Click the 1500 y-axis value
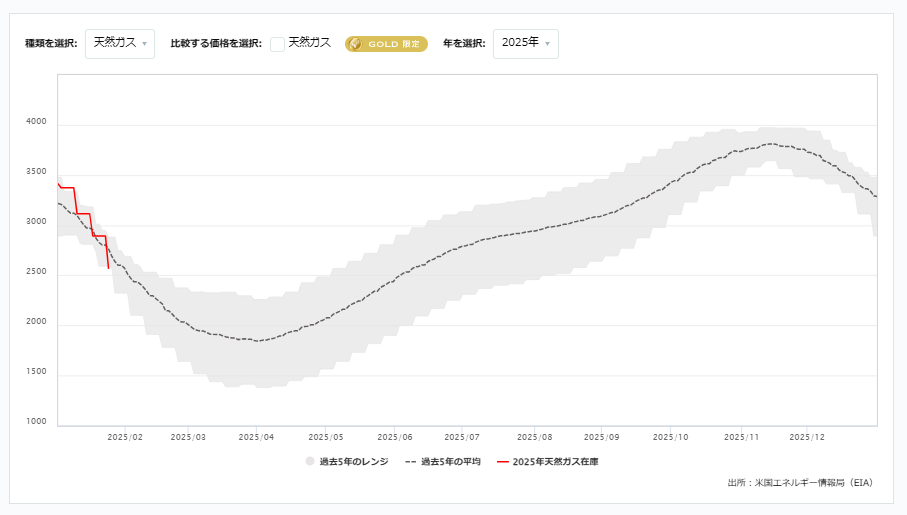The width and height of the screenshot is (907, 515). [x=36, y=371]
